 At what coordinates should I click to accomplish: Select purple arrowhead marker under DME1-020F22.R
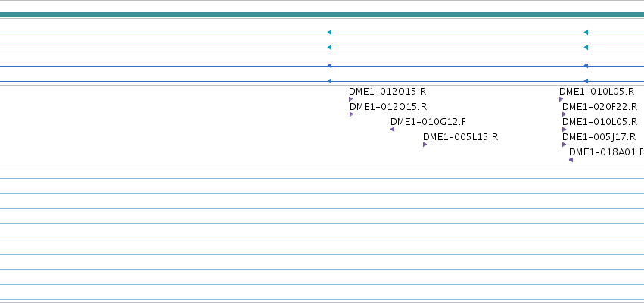tap(564, 114)
